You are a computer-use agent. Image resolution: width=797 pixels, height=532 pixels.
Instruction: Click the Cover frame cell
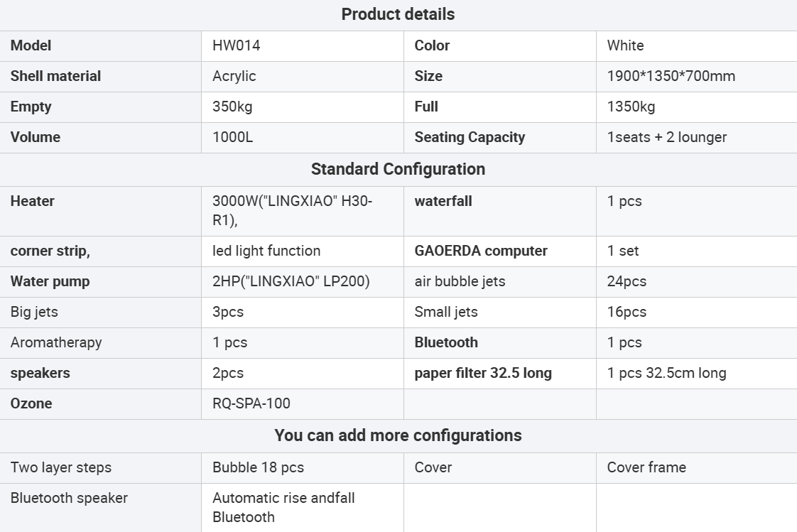[646, 467]
